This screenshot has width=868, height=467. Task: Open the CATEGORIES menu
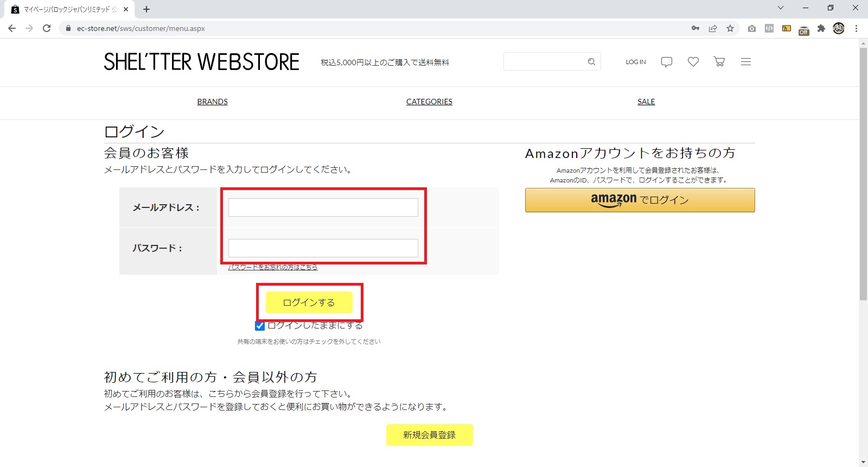pyautogui.click(x=429, y=102)
